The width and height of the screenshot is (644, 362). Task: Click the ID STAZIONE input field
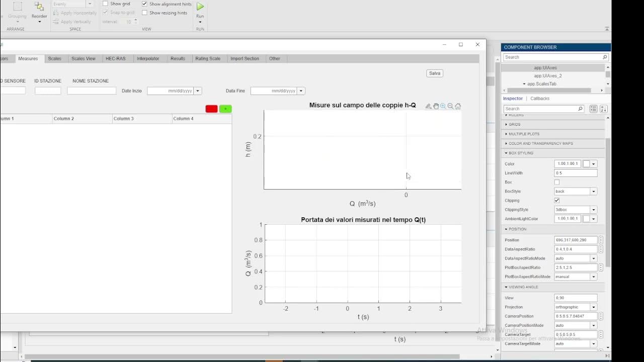tap(48, 91)
